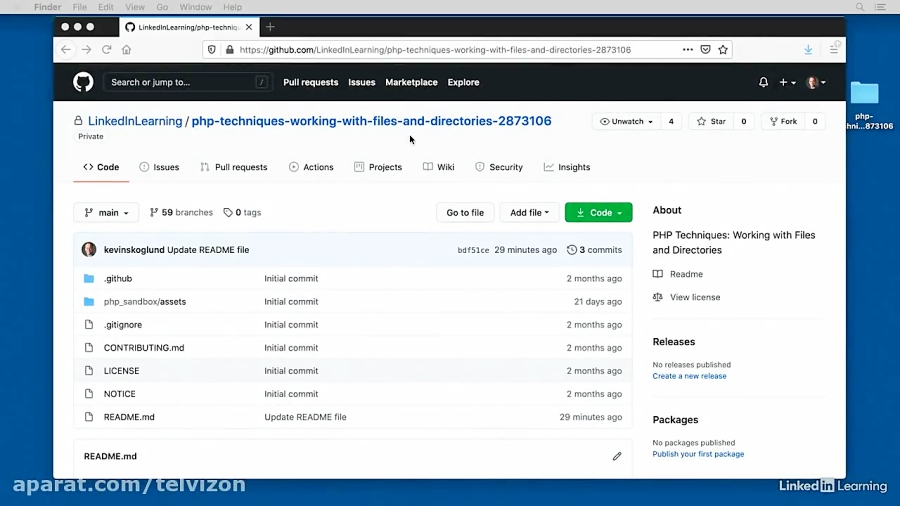Click the GitHub logo icon

(83, 82)
